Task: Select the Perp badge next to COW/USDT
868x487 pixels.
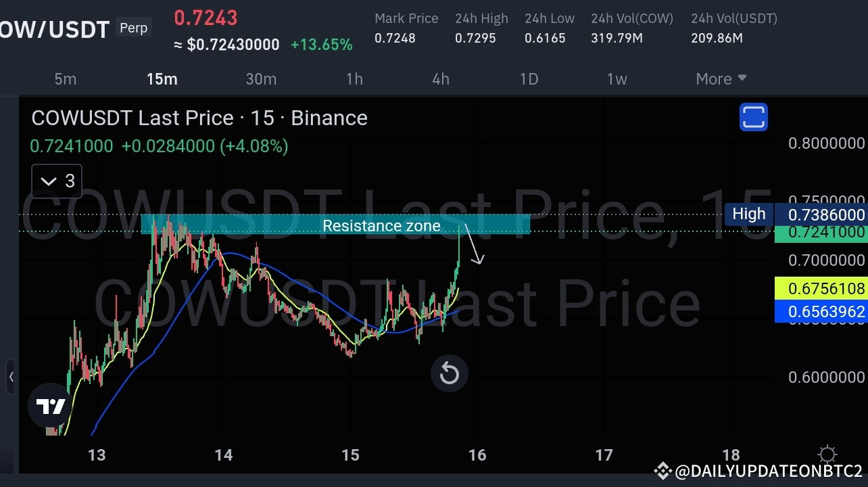Action: [x=133, y=28]
